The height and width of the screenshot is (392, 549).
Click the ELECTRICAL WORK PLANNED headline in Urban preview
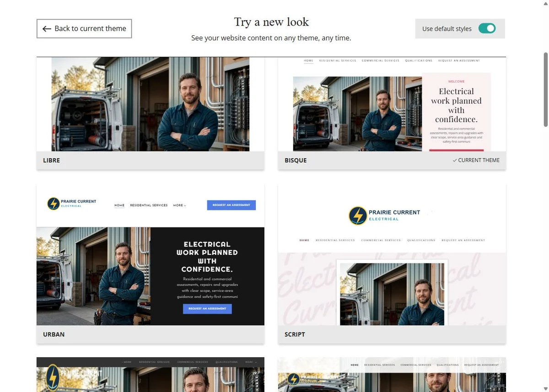coord(207,257)
